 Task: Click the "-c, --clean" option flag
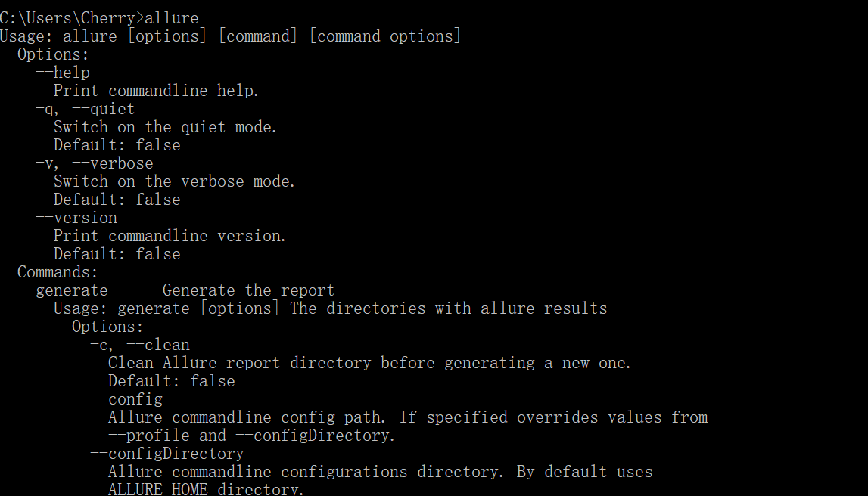click(x=139, y=344)
